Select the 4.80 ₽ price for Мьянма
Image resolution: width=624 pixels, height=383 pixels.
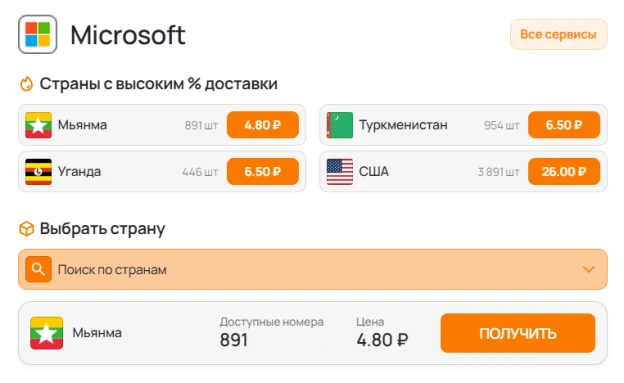tap(263, 125)
